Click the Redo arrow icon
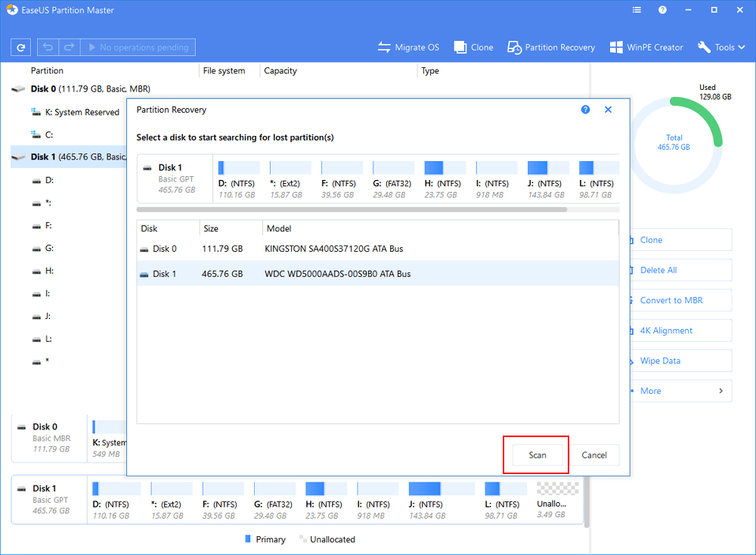 tap(68, 47)
